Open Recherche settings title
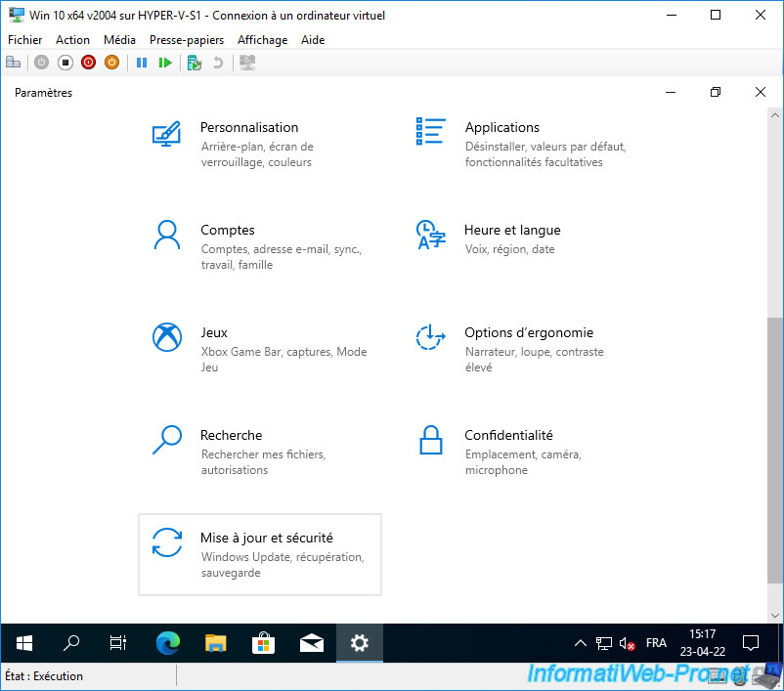784x691 pixels. [x=231, y=435]
